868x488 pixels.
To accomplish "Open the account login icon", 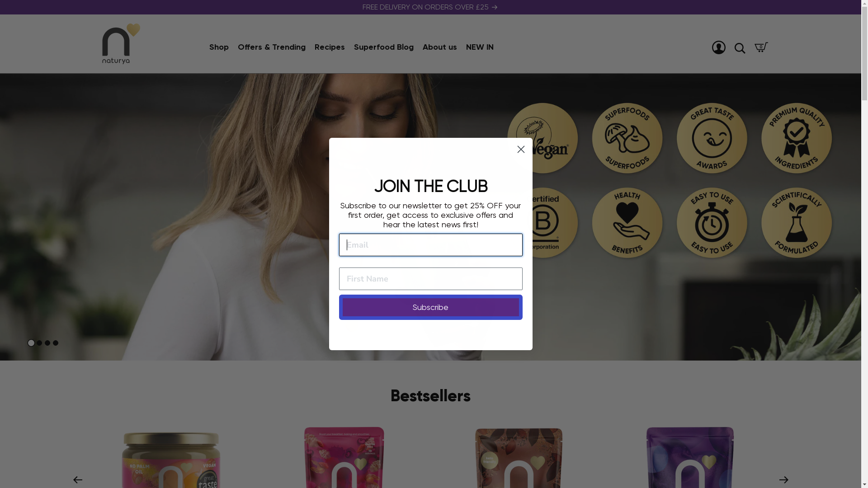I will 718,47.
